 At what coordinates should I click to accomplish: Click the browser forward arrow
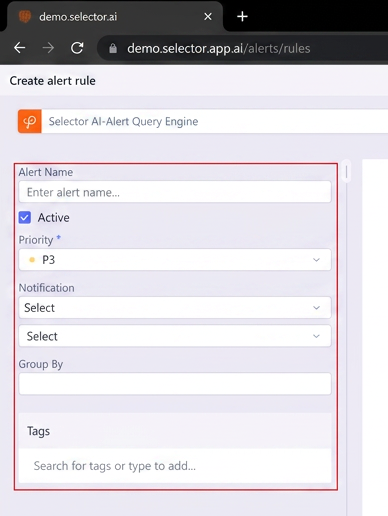tap(48, 48)
